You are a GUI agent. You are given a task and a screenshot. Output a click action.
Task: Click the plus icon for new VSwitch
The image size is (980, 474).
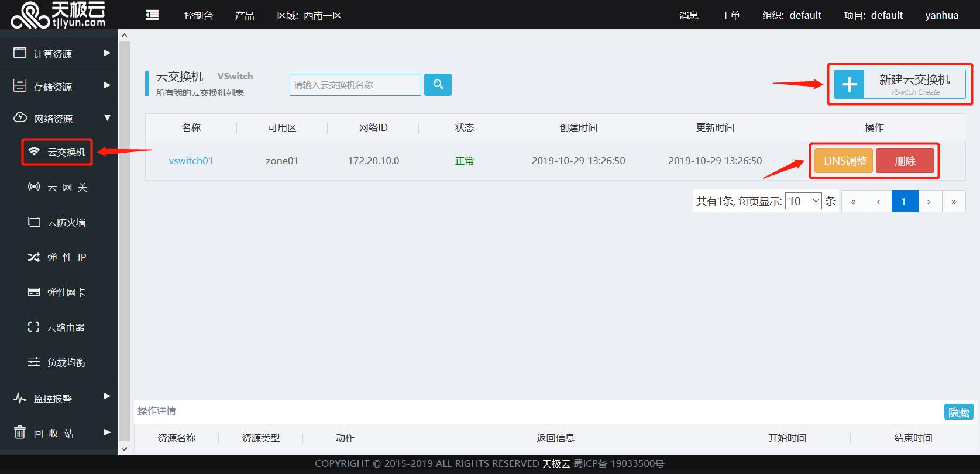(x=849, y=85)
